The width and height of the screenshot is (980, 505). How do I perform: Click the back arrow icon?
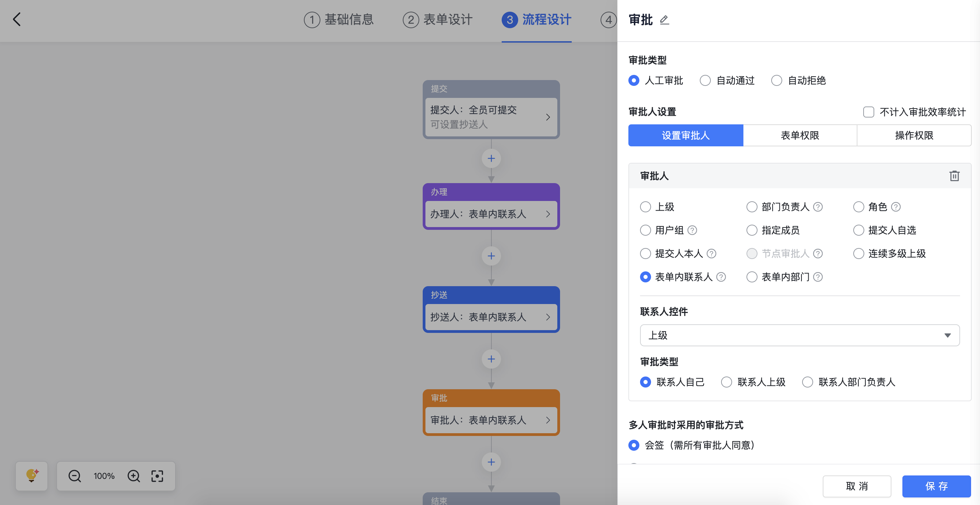point(17,19)
